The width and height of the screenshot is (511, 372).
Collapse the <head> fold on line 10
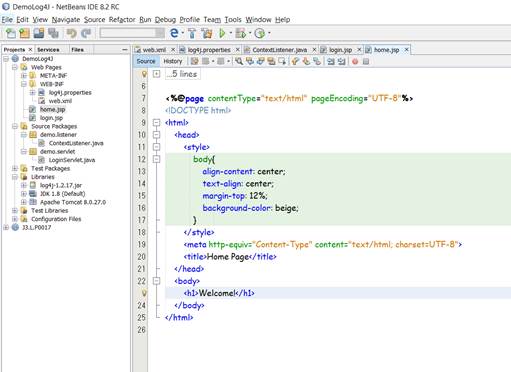156,135
